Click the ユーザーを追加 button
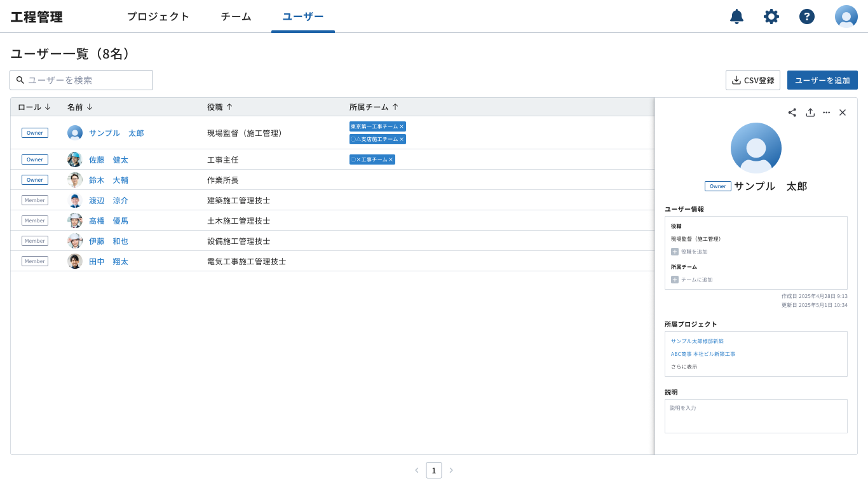The image size is (868, 488). click(822, 80)
